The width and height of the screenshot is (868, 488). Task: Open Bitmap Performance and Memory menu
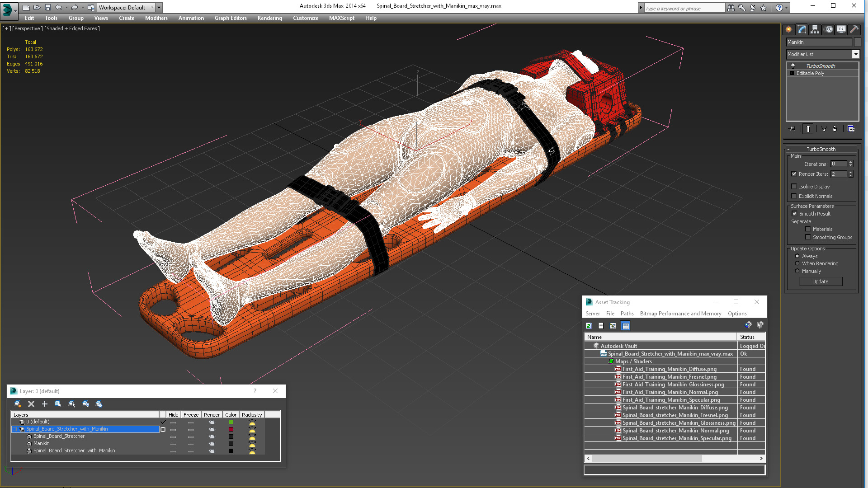click(680, 314)
